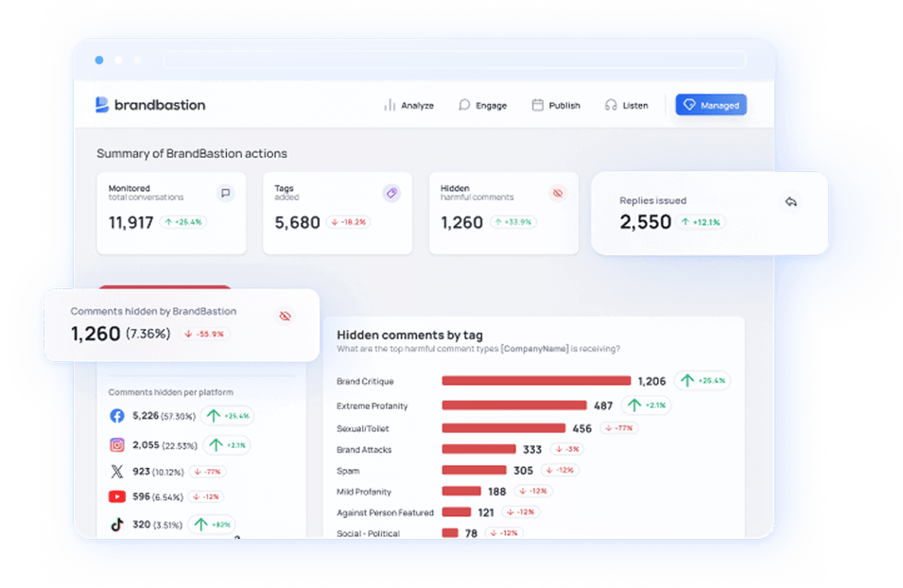Viewport: 903px width, 588px height.
Task: Click the Brand Critique value 1,206
Action: pos(651,381)
